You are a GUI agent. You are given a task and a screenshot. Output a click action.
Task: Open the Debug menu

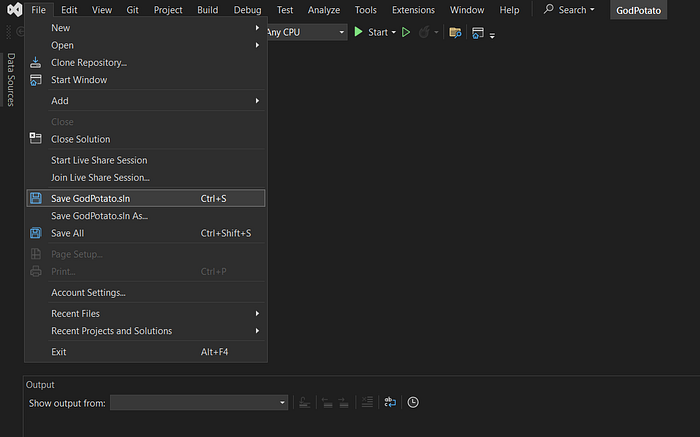(247, 9)
